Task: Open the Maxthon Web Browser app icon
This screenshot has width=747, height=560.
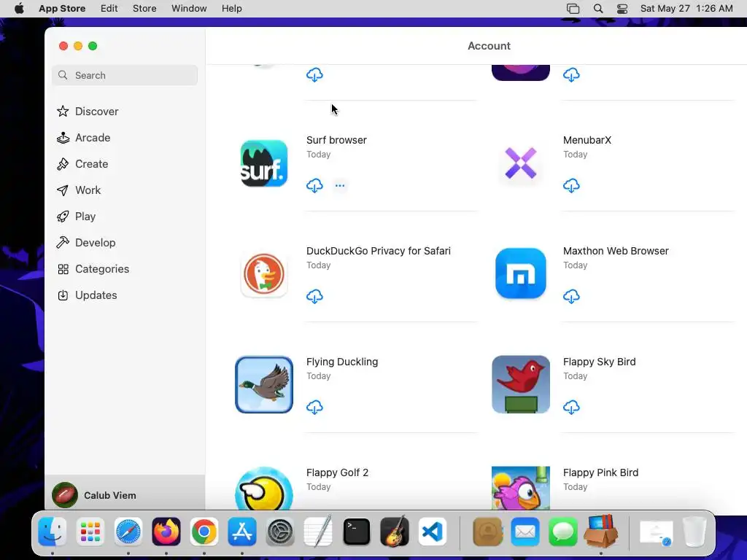Action: tap(521, 273)
